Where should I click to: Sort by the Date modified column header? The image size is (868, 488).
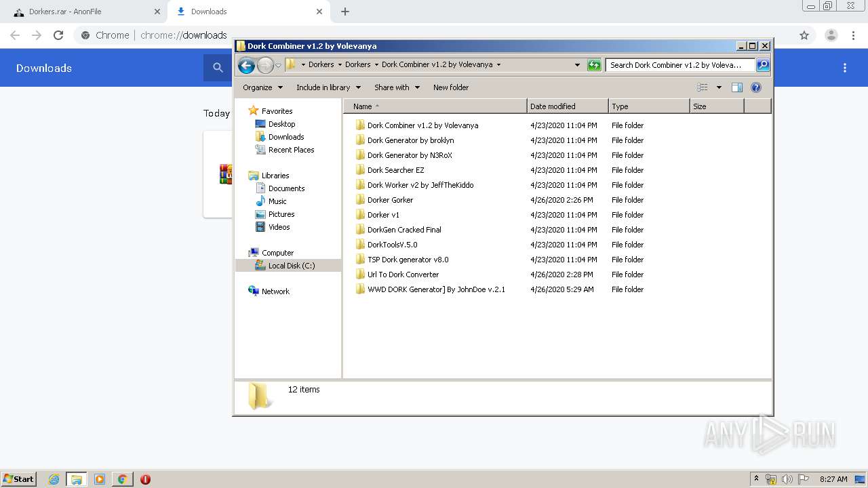click(568, 106)
